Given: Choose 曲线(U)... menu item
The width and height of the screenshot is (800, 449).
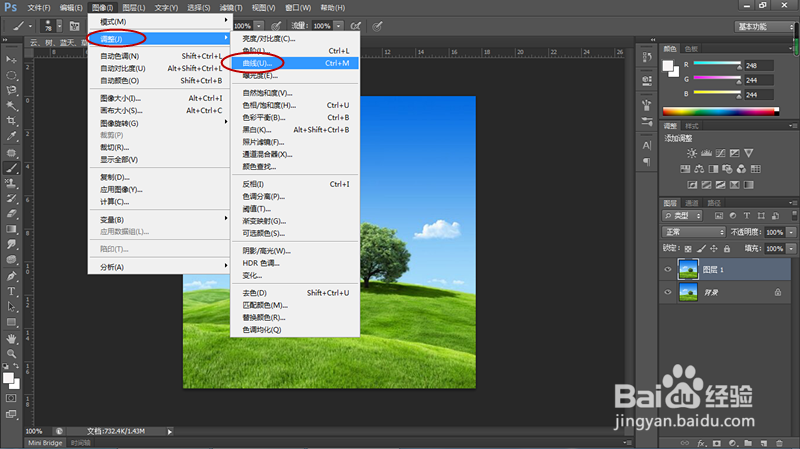Looking at the screenshot, I should [x=295, y=63].
